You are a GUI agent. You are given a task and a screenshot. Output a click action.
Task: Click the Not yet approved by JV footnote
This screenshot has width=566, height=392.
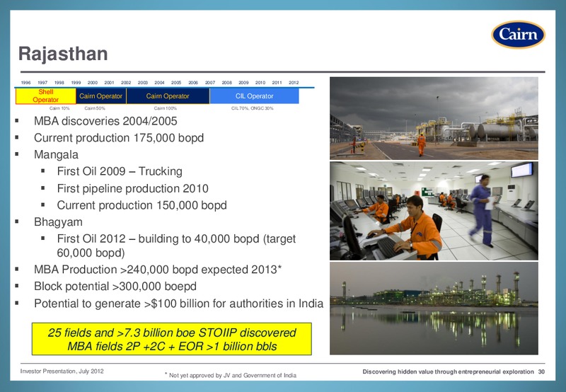[231, 376]
